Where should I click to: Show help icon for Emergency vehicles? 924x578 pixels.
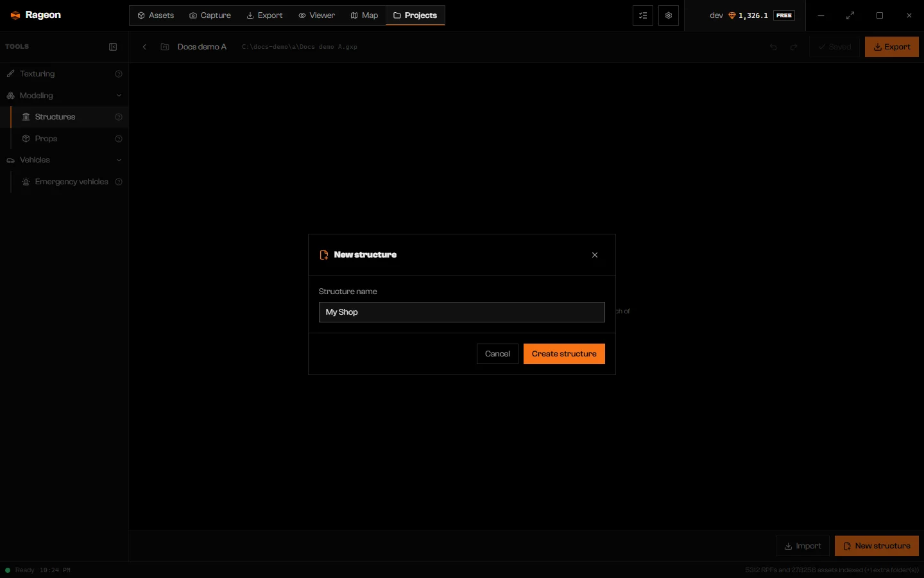tap(119, 182)
